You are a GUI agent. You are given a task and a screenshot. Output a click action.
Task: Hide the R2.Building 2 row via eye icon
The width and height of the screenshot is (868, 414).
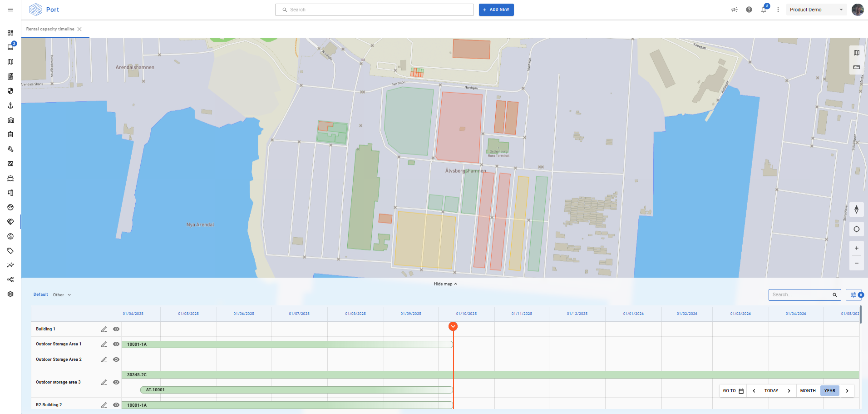click(x=116, y=405)
